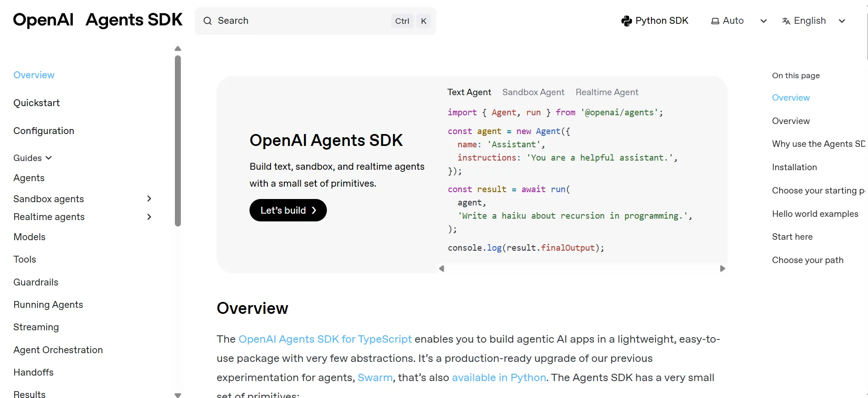
Task: Click code block scroll-left arrow
Action: [x=442, y=269]
